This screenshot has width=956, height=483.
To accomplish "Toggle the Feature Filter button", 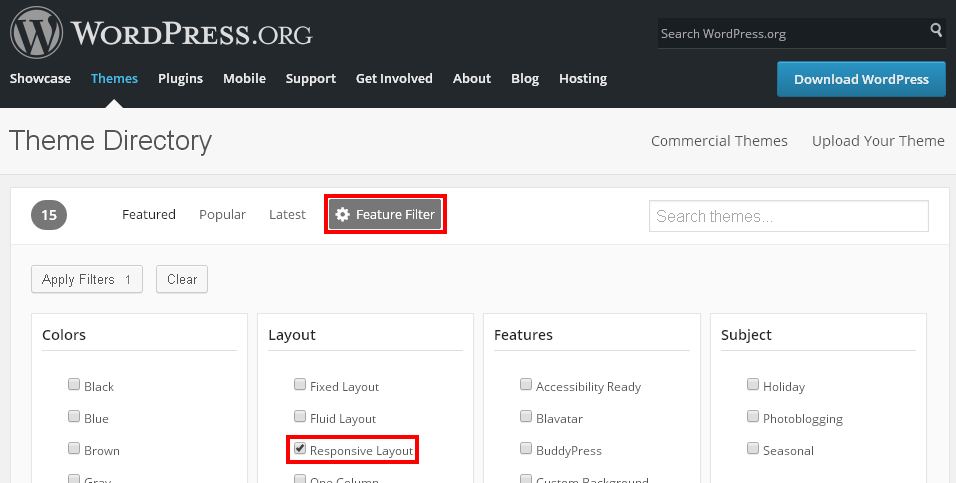I will click(385, 214).
